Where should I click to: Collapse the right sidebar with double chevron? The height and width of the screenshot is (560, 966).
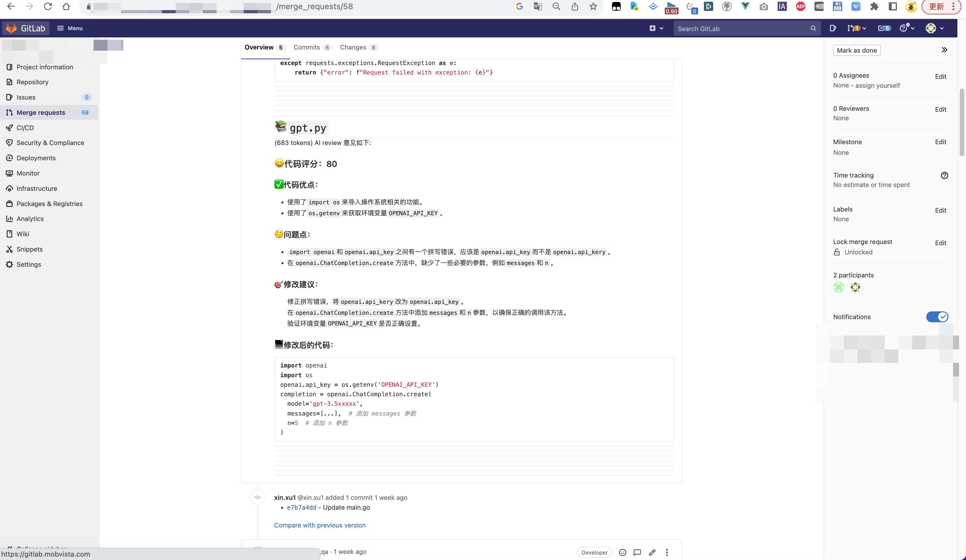(x=944, y=50)
